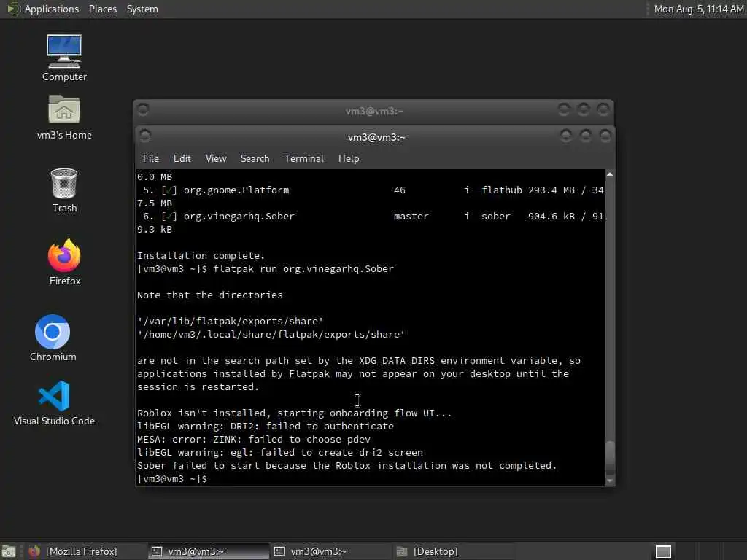Click 'MESA: error: ZINK' line
Viewport: 747px width, 560px height.
pyautogui.click(x=253, y=439)
